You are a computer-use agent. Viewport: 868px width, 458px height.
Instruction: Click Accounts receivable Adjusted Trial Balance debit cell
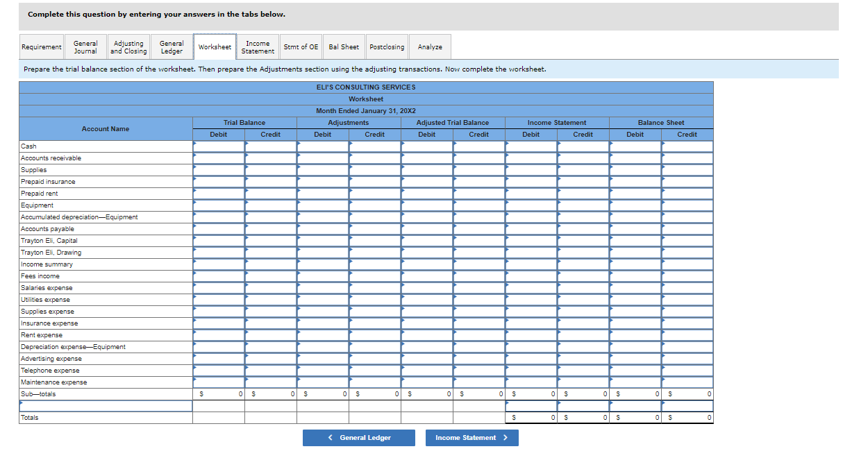[x=427, y=158]
